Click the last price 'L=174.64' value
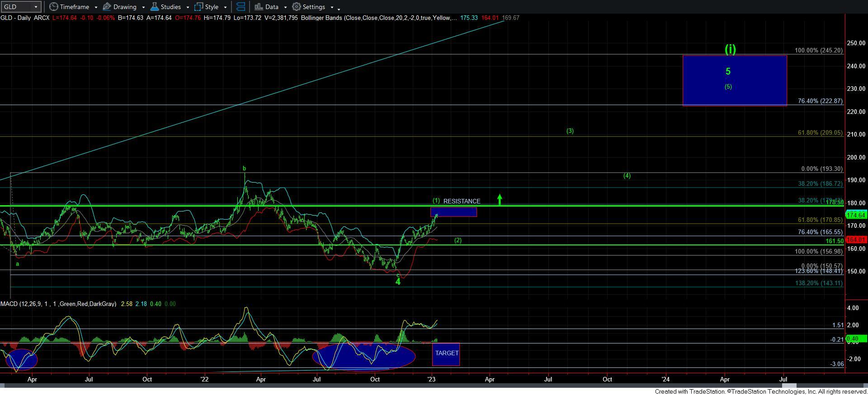Screen dimensions: 868x395 pyautogui.click(x=65, y=18)
